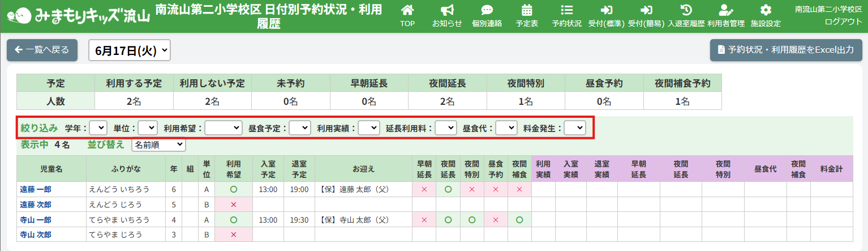The image size is (868, 251).
Task: Click the ログアウト link
Action: (843, 21)
